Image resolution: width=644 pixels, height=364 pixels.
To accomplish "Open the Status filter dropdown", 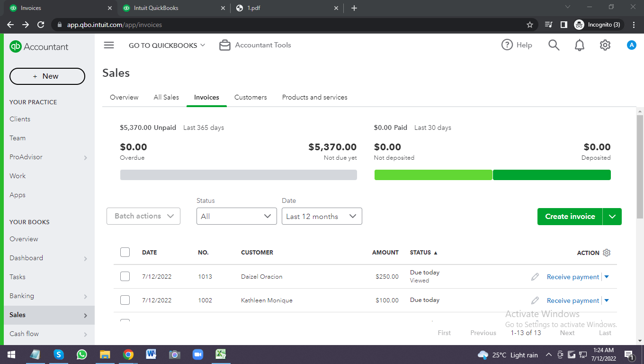I will tap(236, 216).
